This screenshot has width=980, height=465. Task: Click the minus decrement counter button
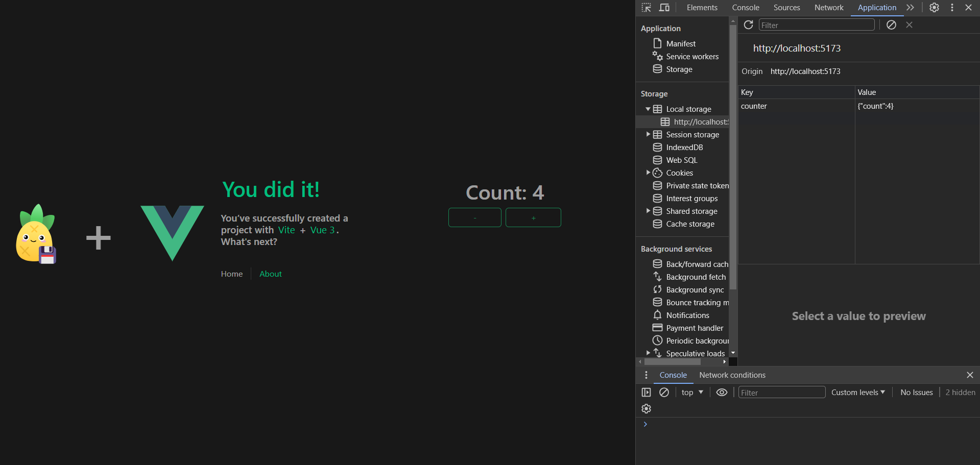click(x=475, y=217)
